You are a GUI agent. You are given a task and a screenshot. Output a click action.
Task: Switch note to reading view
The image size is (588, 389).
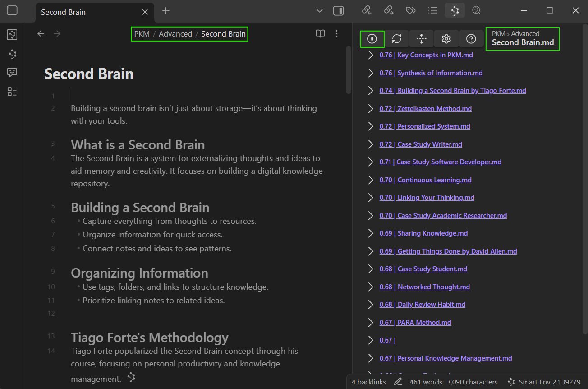(x=320, y=34)
